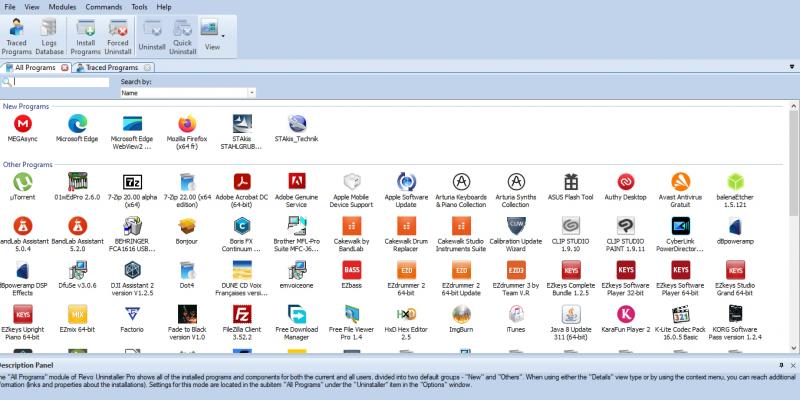Open the File menu
The width and height of the screenshot is (800, 400).
point(10,7)
